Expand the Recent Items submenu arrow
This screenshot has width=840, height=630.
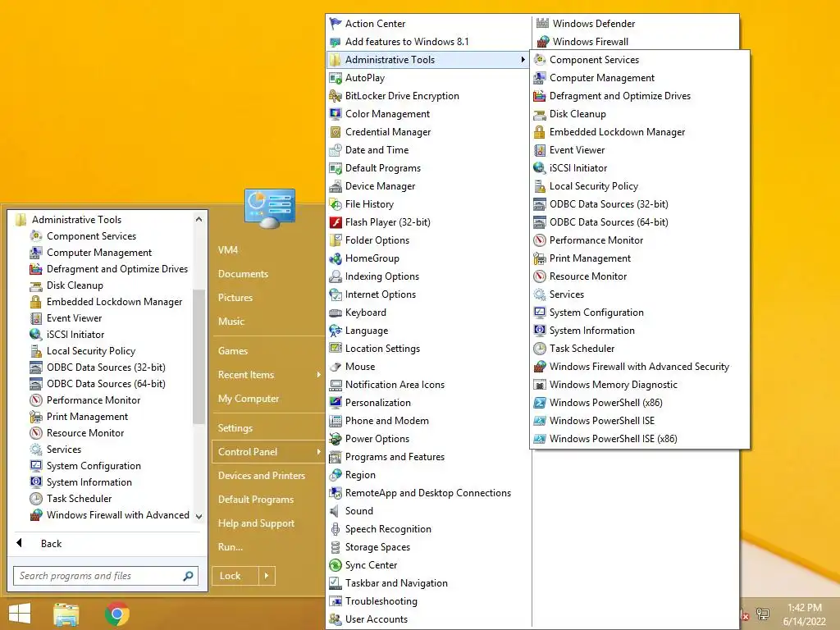click(x=319, y=375)
